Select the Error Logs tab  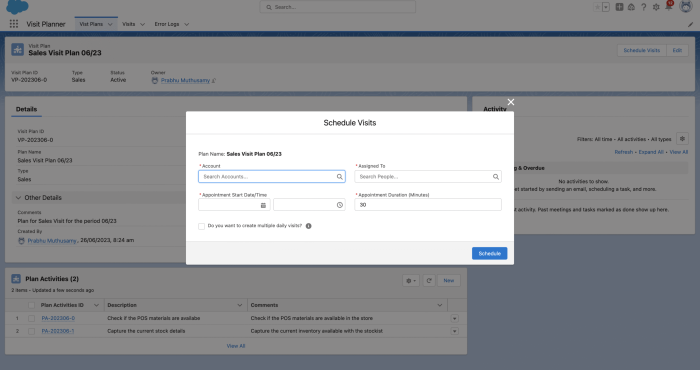tap(167, 24)
